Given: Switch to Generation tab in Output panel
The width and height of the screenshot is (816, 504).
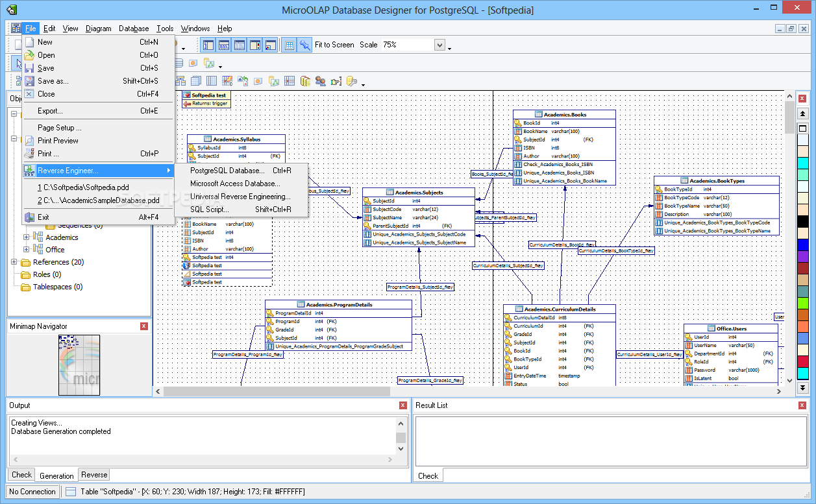Looking at the screenshot, I should [x=57, y=475].
